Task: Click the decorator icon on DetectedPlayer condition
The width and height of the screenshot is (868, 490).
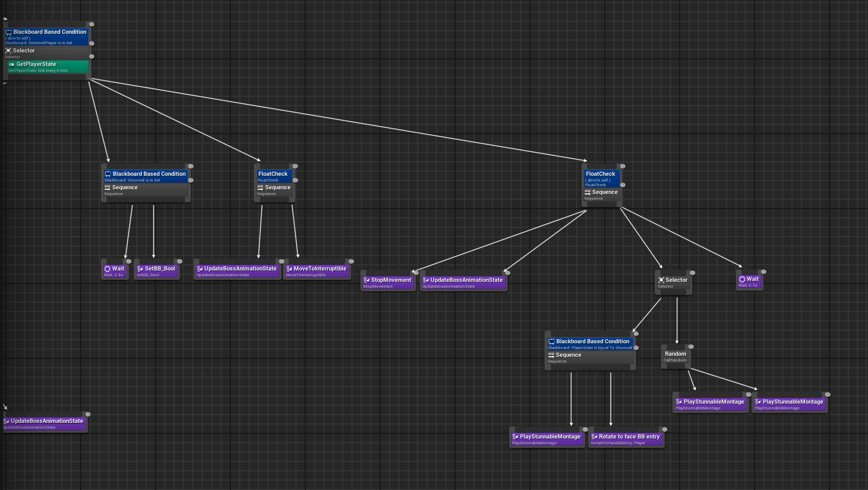Action: coord(8,32)
